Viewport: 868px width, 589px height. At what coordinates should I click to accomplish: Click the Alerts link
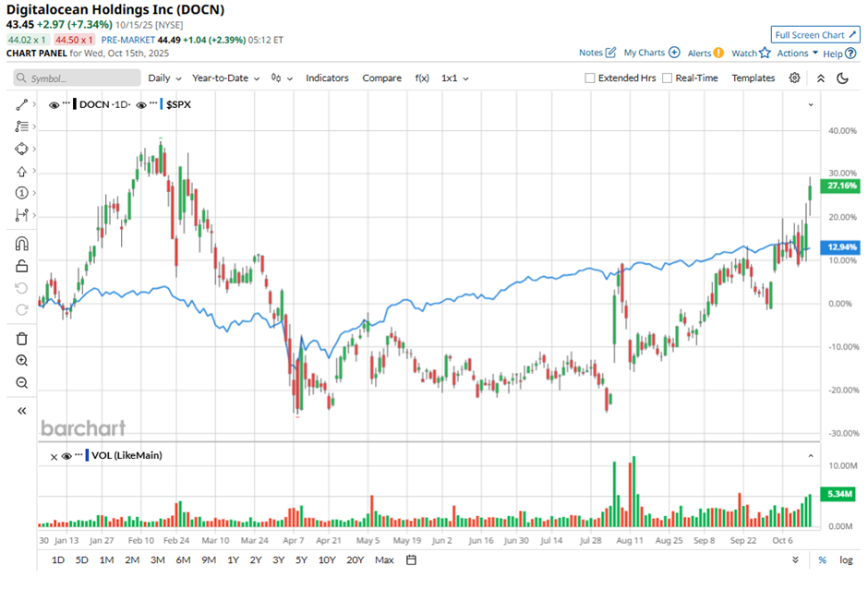point(699,54)
